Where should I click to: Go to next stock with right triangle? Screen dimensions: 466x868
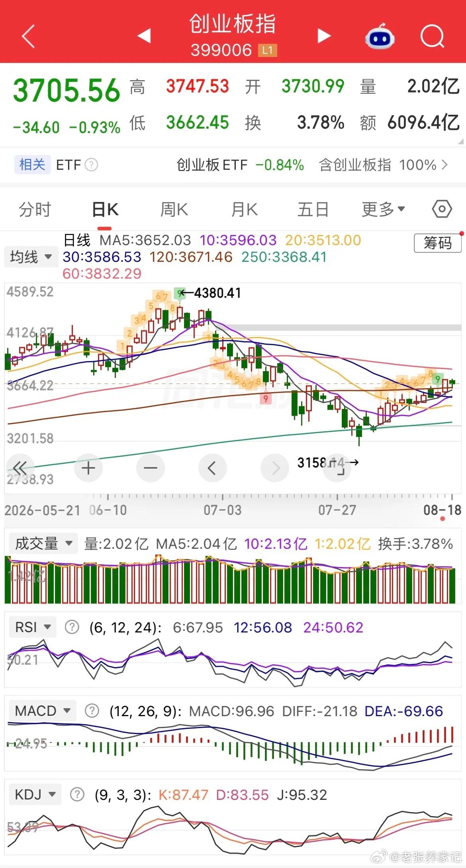[324, 35]
